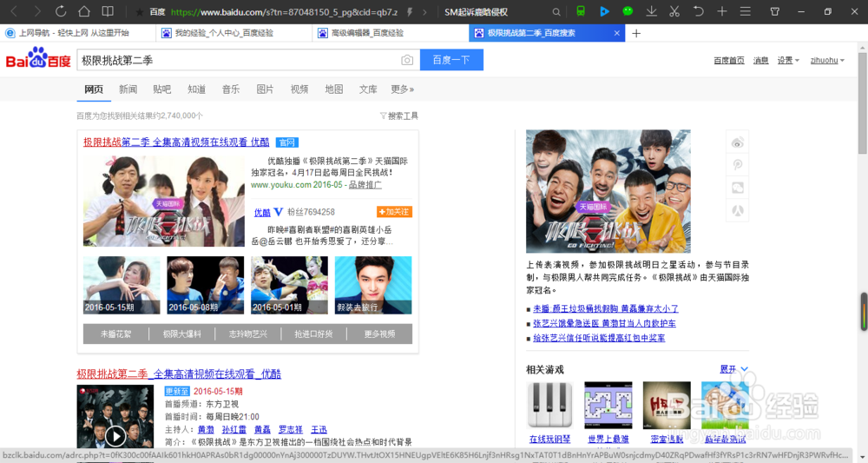
Task: Switch to the 上网导航 tab
Action: click(x=77, y=33)
